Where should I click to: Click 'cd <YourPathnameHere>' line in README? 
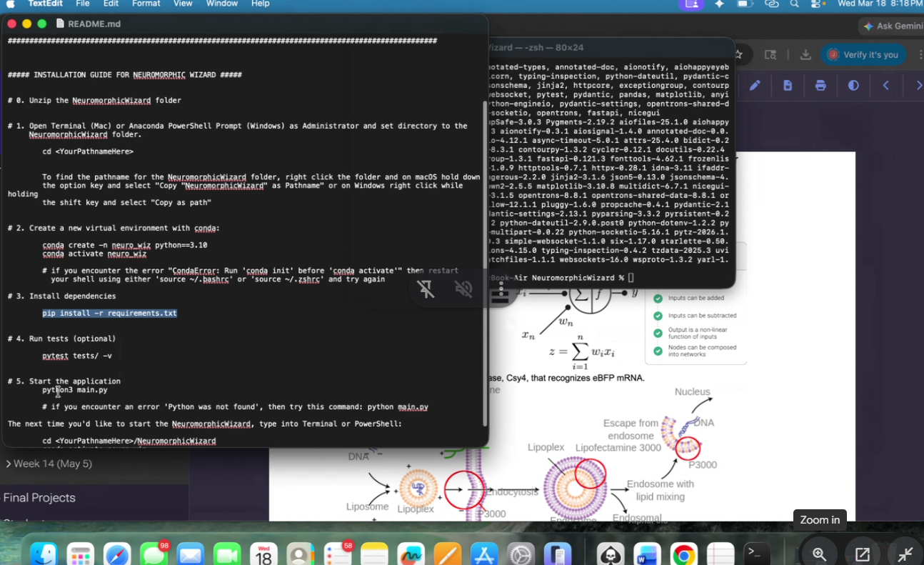[88, 151]
